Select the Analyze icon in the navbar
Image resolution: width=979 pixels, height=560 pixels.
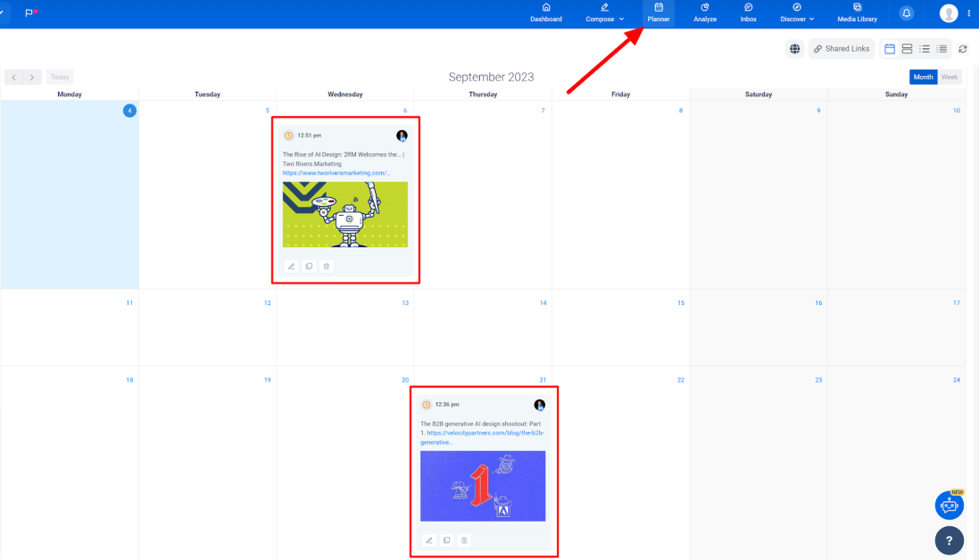(704, 12)
